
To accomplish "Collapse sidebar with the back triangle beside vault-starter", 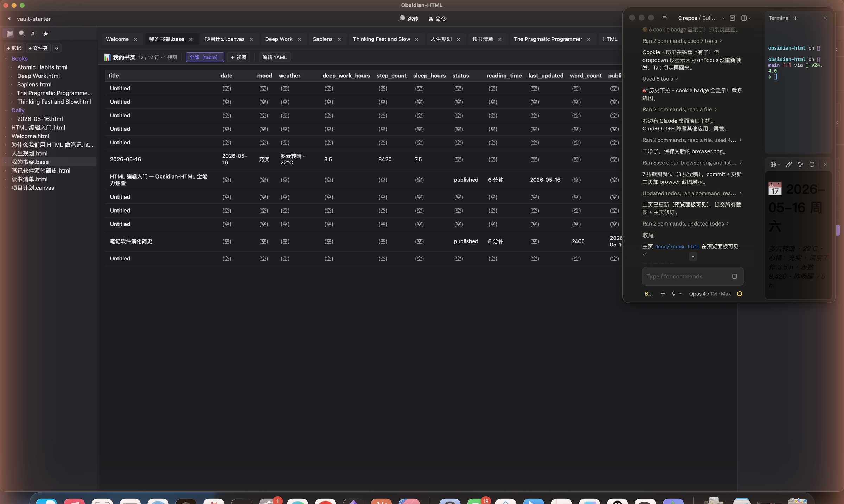I will pos(9,19).
